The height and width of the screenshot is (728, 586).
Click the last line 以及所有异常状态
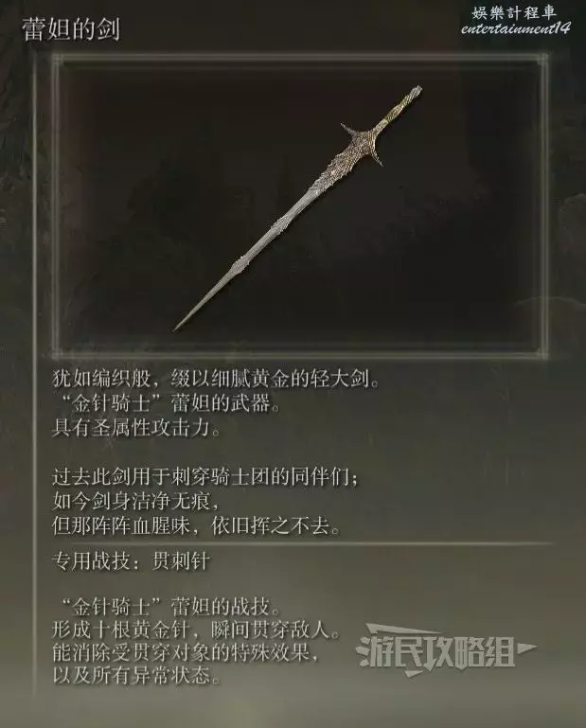(x=136, y=675)
